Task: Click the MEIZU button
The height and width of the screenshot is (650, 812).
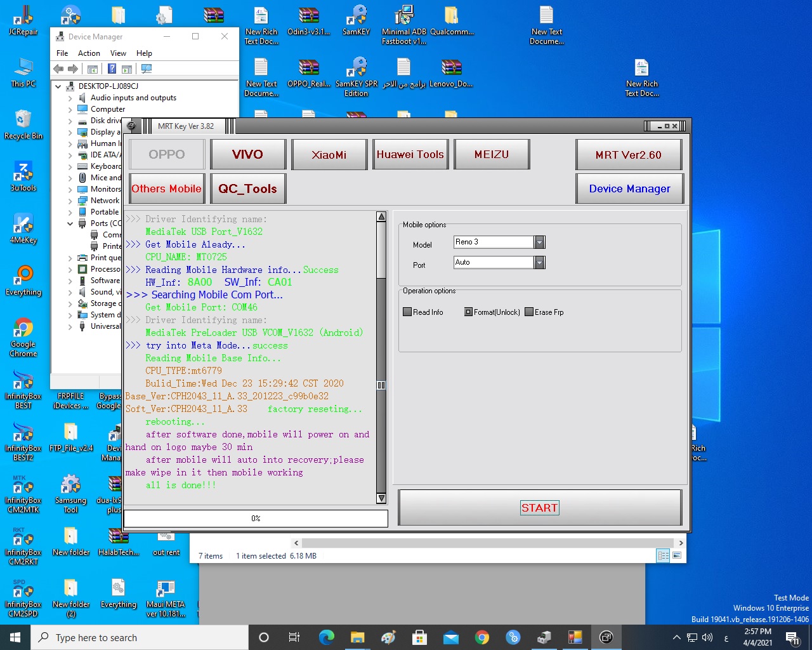Action: point(492,154)
